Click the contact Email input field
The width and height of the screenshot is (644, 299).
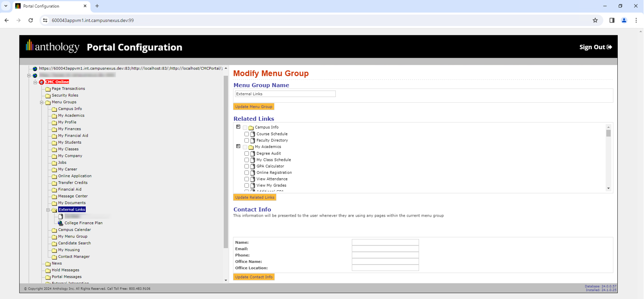(x=385, y=249)
